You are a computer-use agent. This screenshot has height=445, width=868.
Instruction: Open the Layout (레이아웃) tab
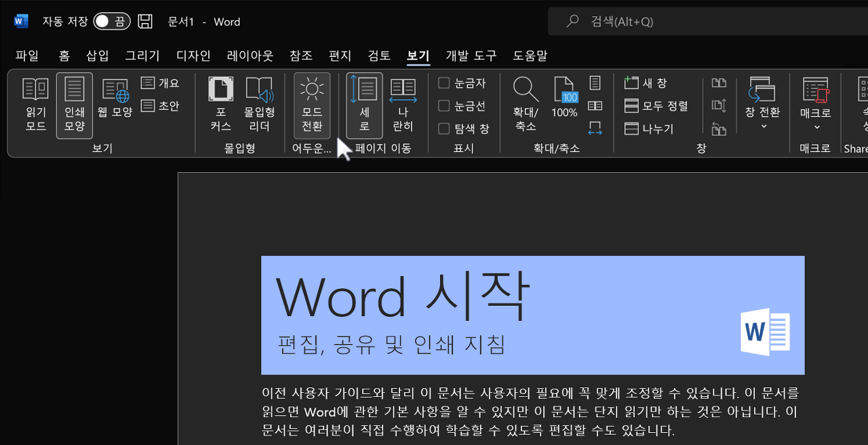(250, 56)
